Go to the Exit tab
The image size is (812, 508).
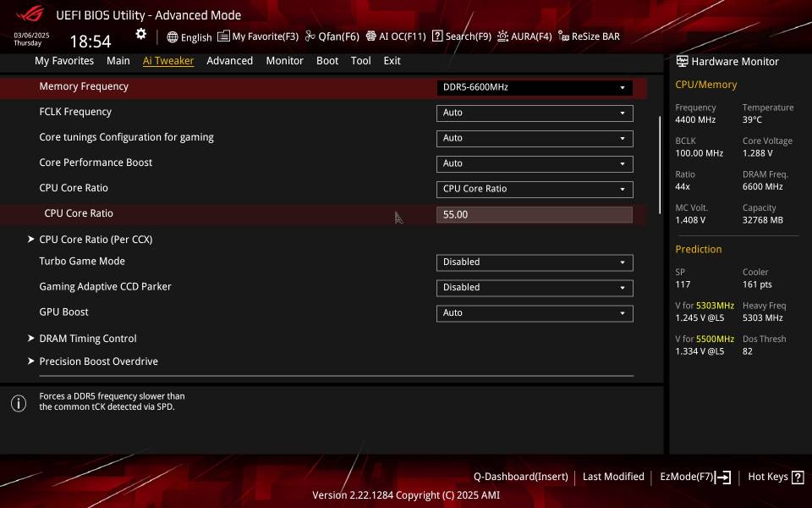coord(392,61)
